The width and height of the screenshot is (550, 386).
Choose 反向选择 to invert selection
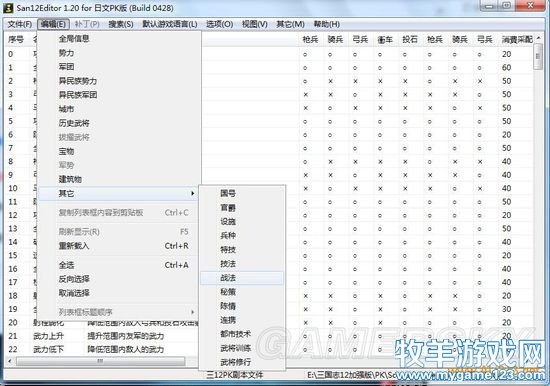click(x=119, y=279)
